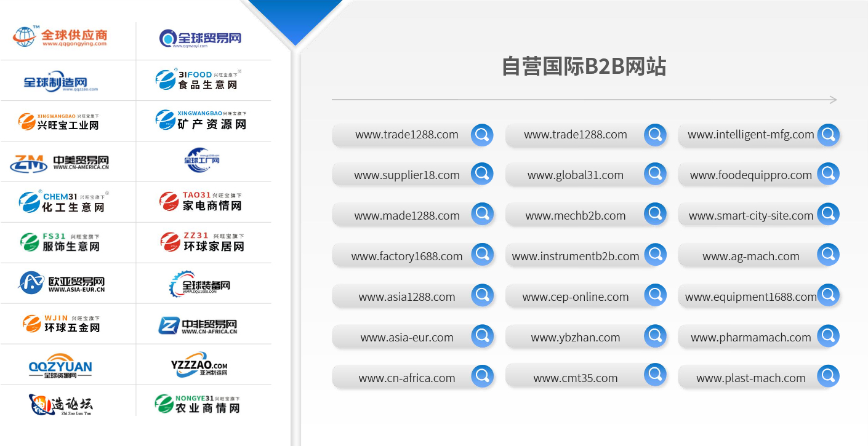This screenshot has width=868, height=446.
Task: Open the 全球供应商 logo
Action: 60,36
